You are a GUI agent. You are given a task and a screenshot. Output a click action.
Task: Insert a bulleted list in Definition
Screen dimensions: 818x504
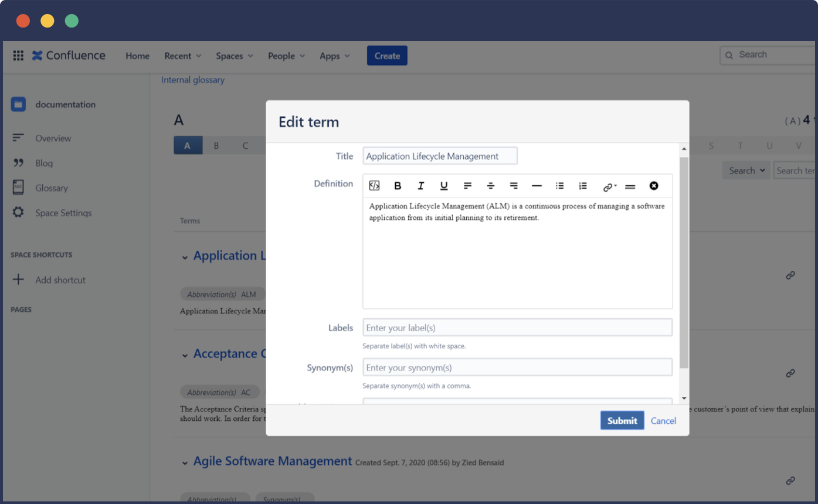tap(560, 186)
